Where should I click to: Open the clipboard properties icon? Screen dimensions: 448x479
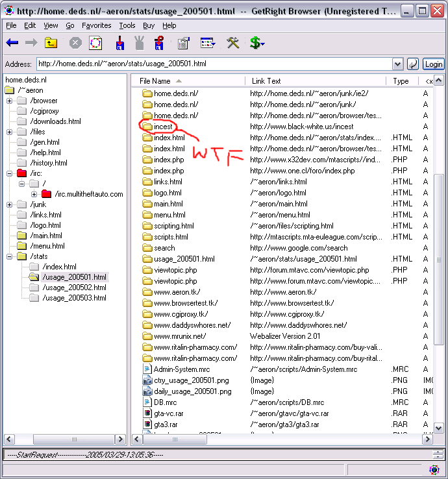coord(183,43)
